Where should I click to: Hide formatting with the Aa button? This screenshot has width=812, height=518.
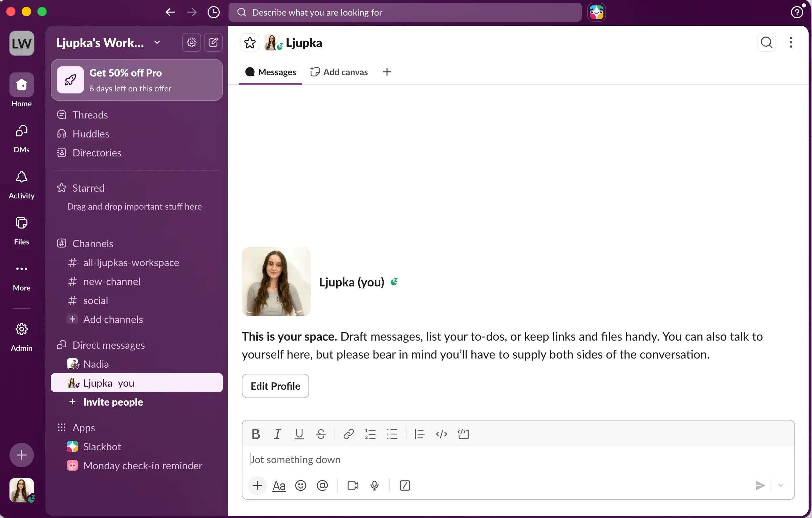point(279,485)
